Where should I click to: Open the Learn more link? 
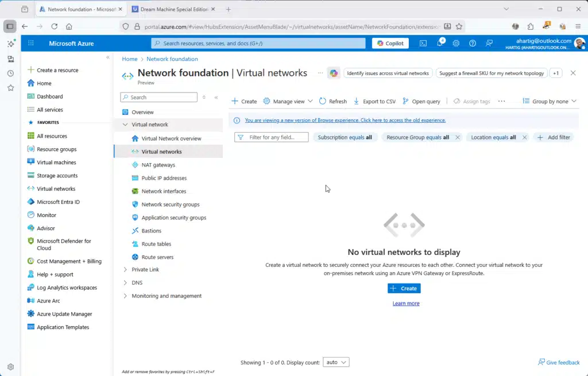point(406,303)
